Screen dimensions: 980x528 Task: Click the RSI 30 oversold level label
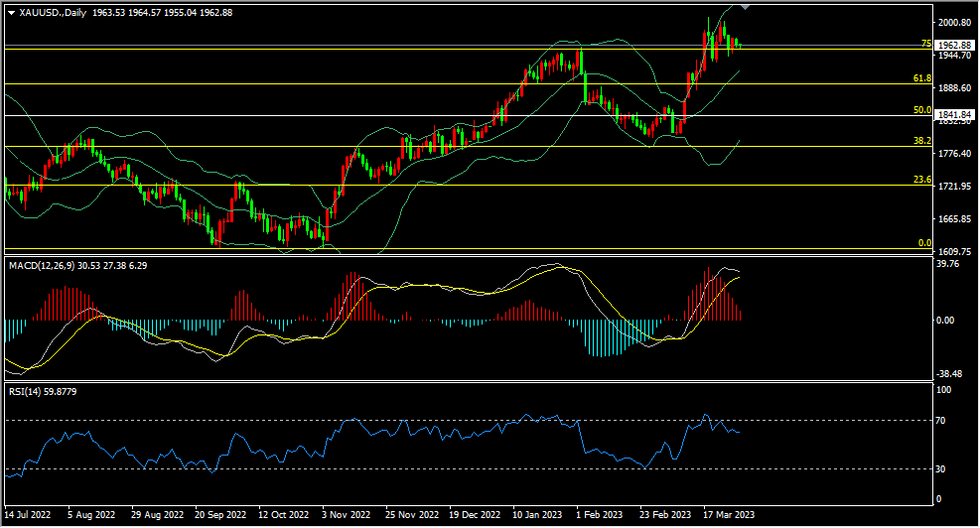[x=940, y=469]
